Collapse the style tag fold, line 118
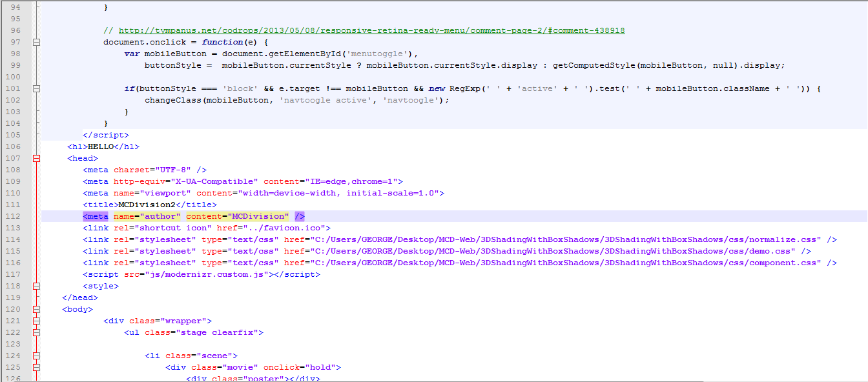This screenshot has width=868, height=382. (37, 286)
